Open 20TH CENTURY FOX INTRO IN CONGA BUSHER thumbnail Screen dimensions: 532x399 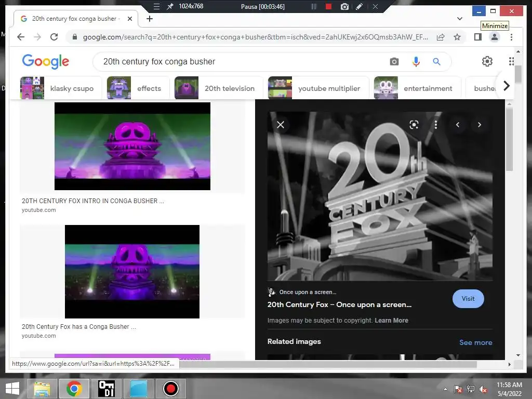click(132, 146)
